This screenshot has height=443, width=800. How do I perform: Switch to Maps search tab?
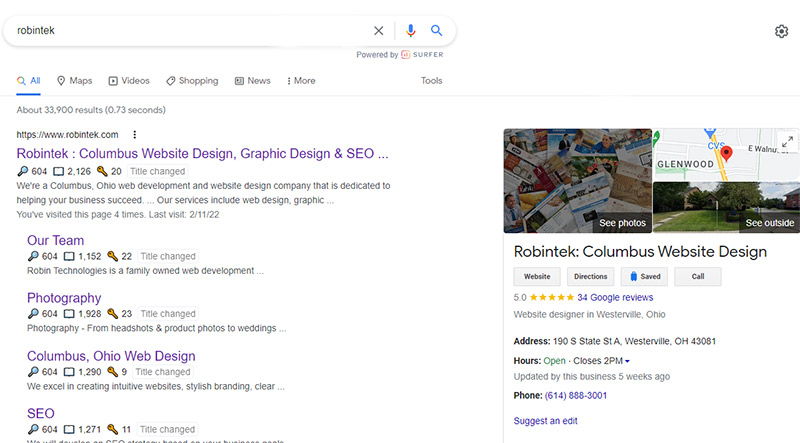(x=74, y=81)
